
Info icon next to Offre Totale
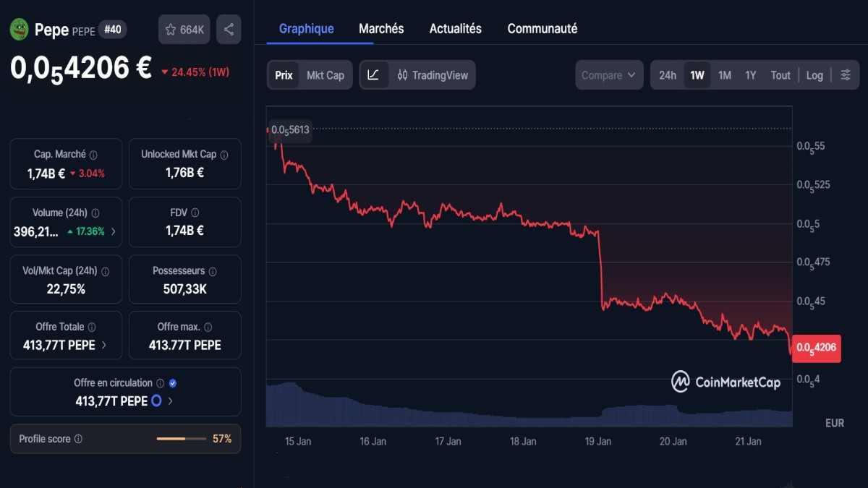pyautogui.click(x=92, y=328)
